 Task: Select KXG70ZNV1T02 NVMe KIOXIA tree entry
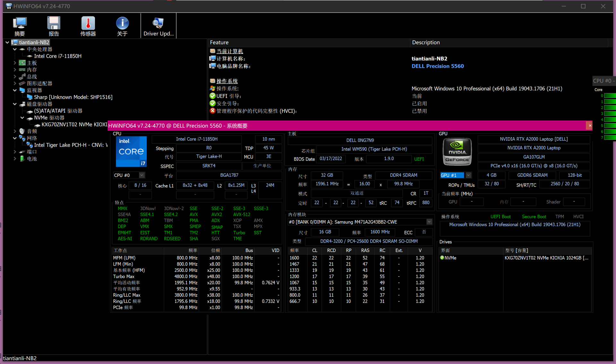tap(74, 124)
